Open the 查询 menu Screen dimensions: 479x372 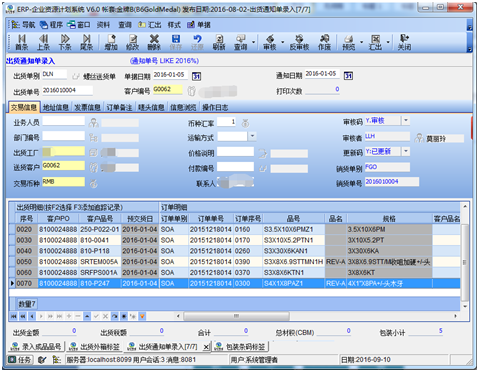tap(125, 25)
